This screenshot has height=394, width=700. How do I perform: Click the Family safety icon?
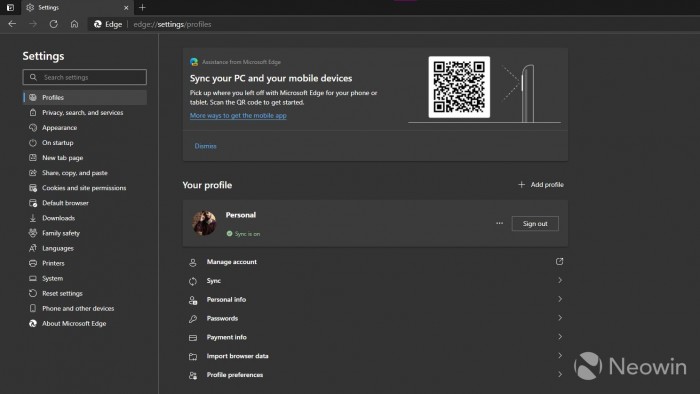(x=33, y=233)
